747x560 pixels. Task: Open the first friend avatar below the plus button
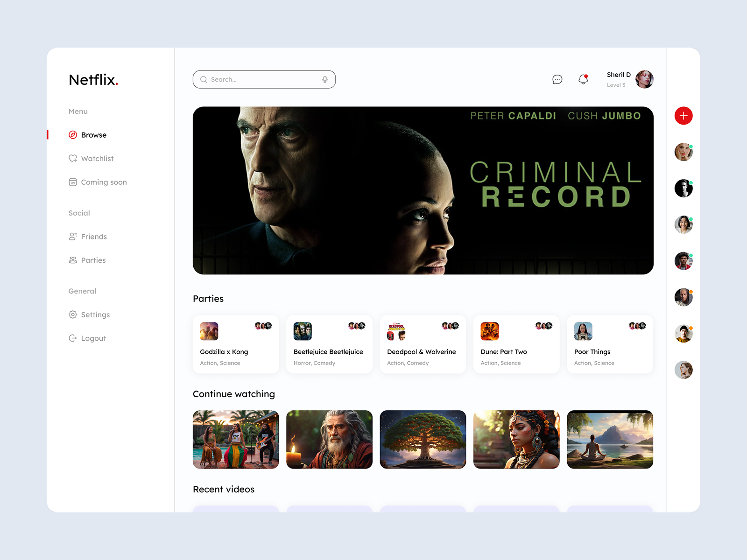tap(684, 152)
